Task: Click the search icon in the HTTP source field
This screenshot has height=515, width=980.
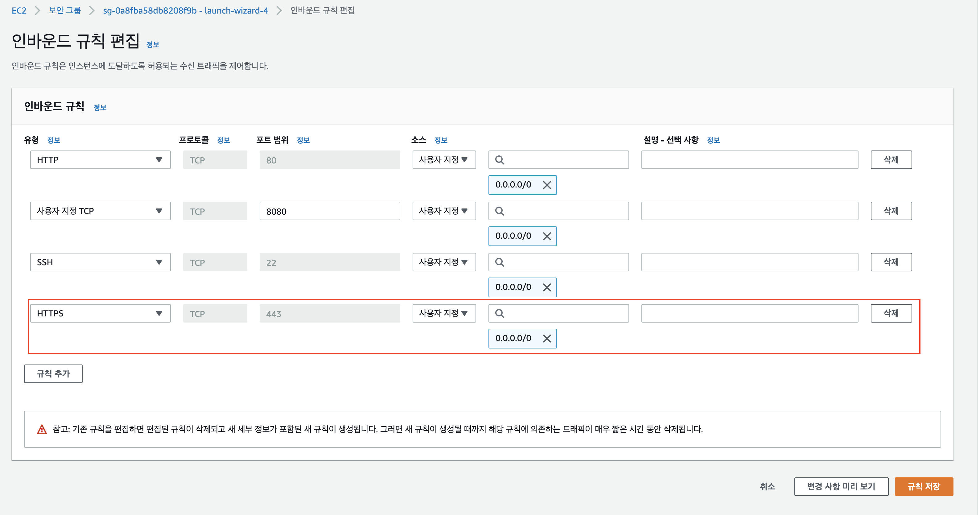Action: (x=500, y=160)
